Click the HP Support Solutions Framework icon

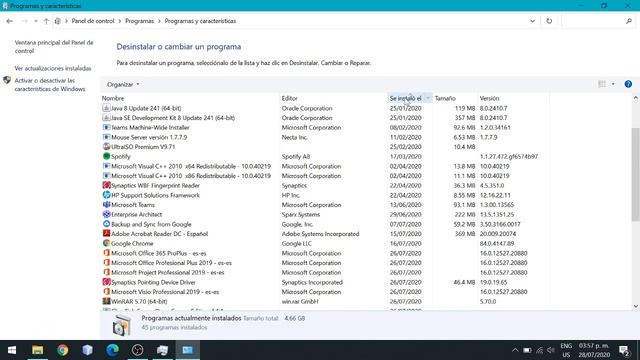pyautogui.click(x=106, y=195)
